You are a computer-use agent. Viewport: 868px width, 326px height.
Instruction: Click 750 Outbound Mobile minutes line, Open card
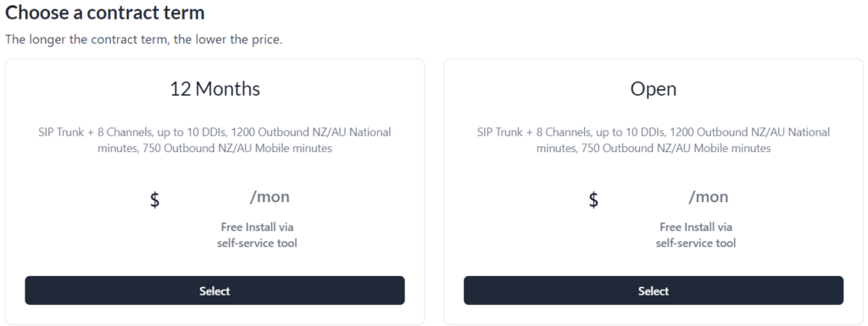coord(654,149)
